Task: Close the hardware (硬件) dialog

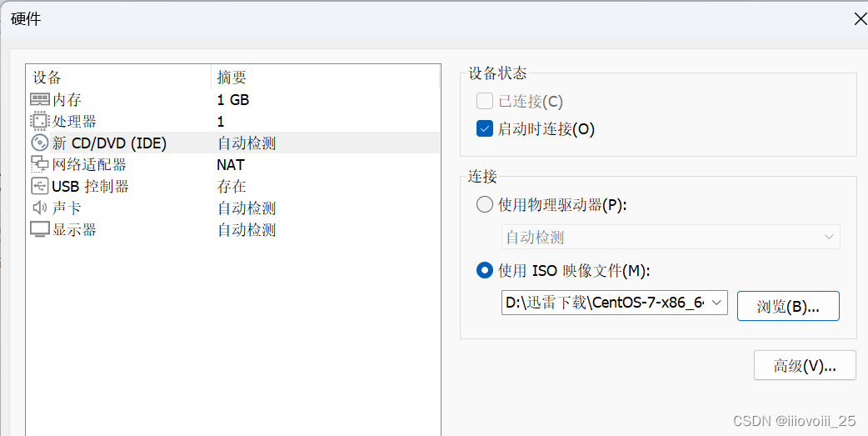Action: click(x=861, y=19)
